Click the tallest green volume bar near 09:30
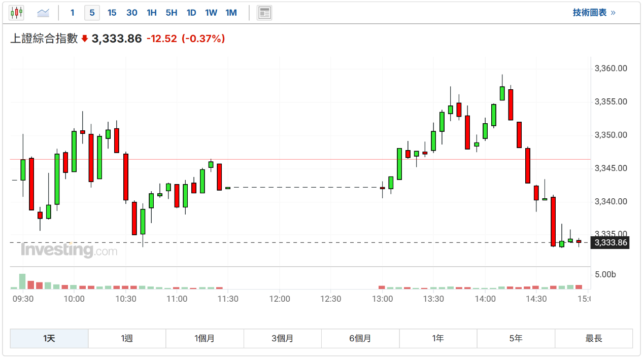644x358 pixels. (x=22, y=281)
